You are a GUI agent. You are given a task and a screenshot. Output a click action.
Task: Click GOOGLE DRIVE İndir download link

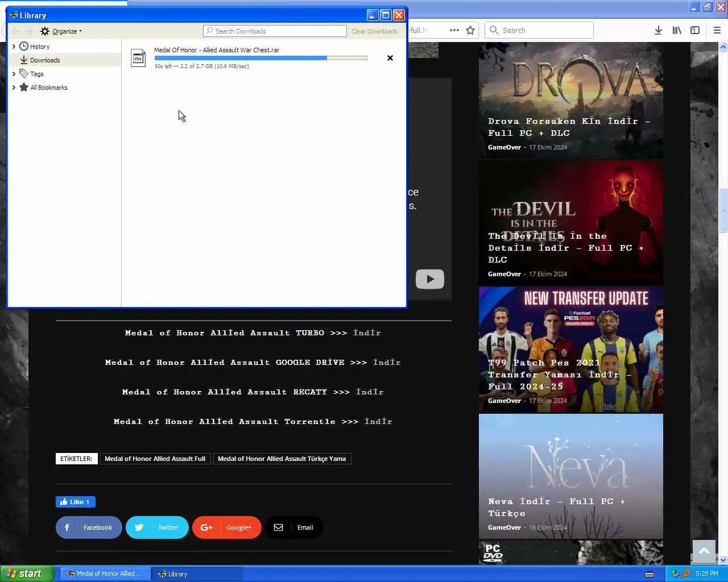point(387,363)
